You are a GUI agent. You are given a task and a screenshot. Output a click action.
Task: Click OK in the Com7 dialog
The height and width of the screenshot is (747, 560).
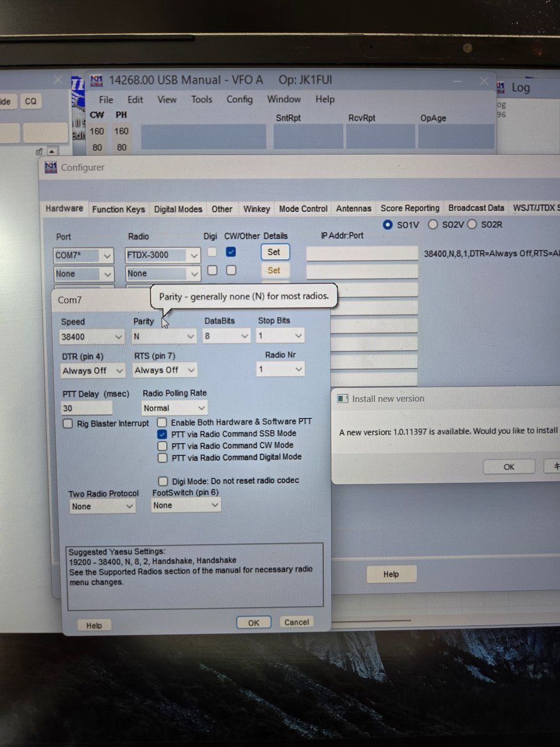(253, 622)
